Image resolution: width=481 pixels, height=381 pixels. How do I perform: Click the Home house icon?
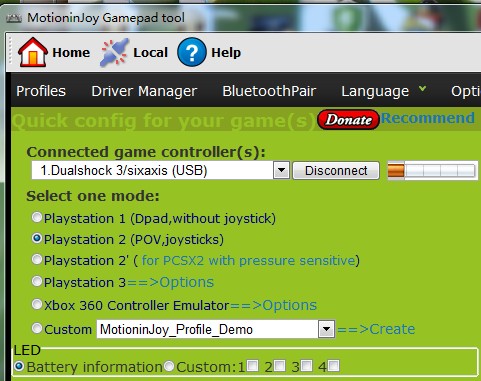pyautogui.click(x=33, y=52)
